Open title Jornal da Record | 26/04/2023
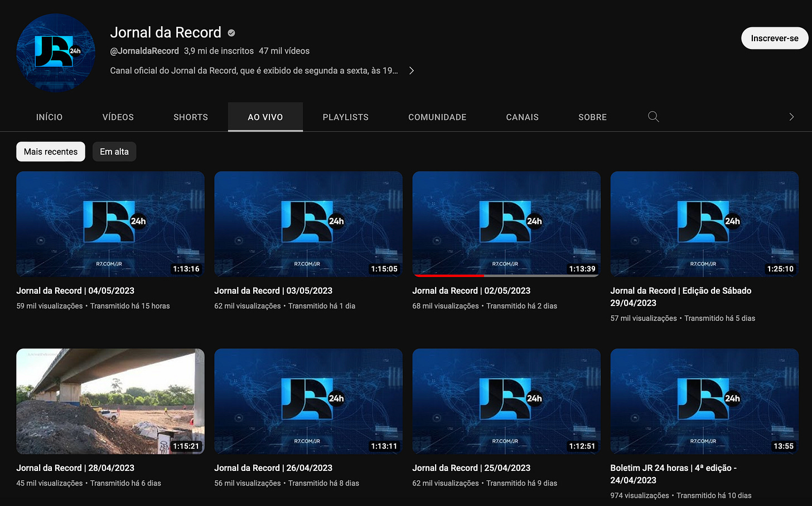Image resolution: width=812 pixels, height=506 pixels. pyautogui.click(x=273, y=468)
